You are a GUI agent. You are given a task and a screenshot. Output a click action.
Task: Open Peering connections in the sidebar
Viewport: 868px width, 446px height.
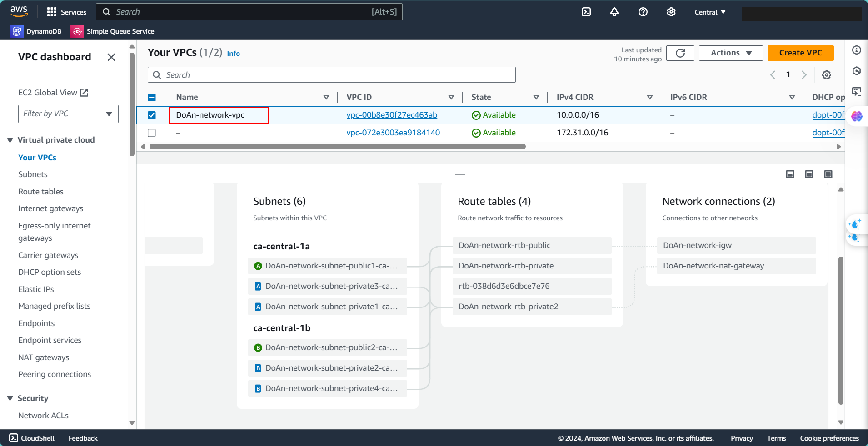55,374
